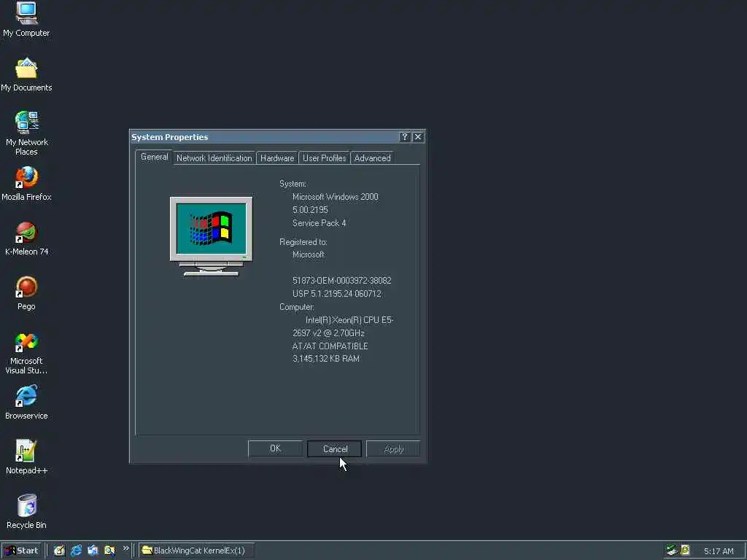The width and height of the screenshot is (747, 560).
Task: Click the Windows logo monitor image
Action: click(x=211, y=236)
